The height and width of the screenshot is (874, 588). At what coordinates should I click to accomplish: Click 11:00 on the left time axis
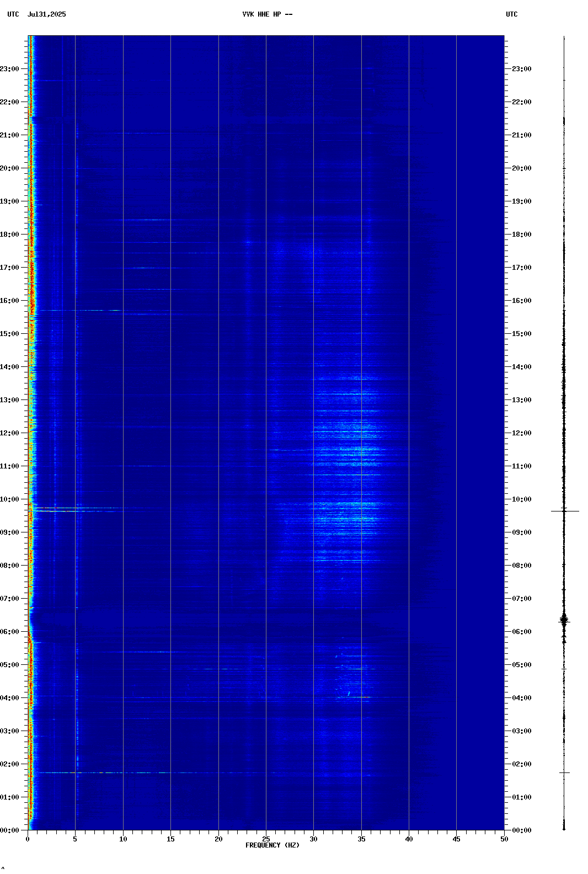(x=9, y=466)
